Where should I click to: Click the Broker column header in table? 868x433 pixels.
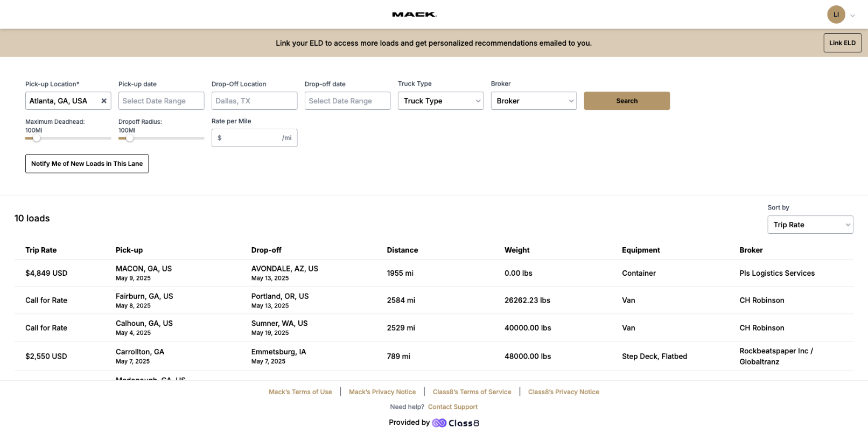pos(751,250)
